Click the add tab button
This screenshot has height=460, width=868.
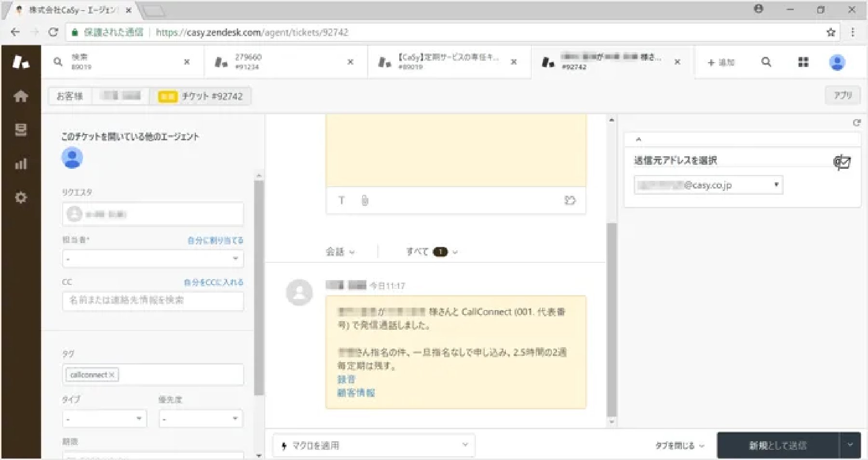coord(720,62)
